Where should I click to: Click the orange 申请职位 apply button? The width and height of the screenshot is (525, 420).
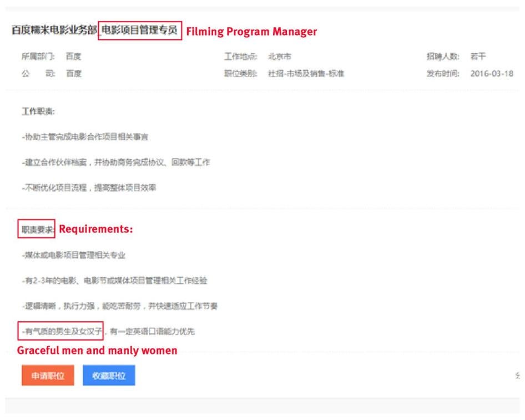click(48, 376)
